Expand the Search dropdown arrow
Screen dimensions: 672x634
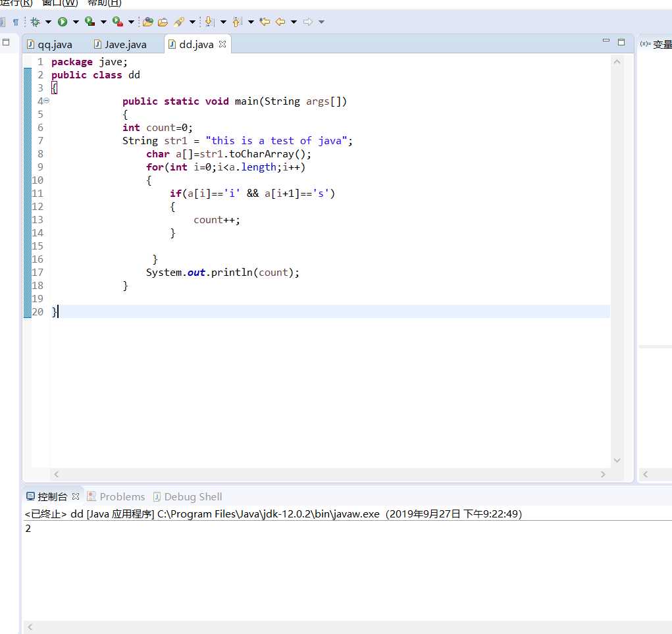192,22
